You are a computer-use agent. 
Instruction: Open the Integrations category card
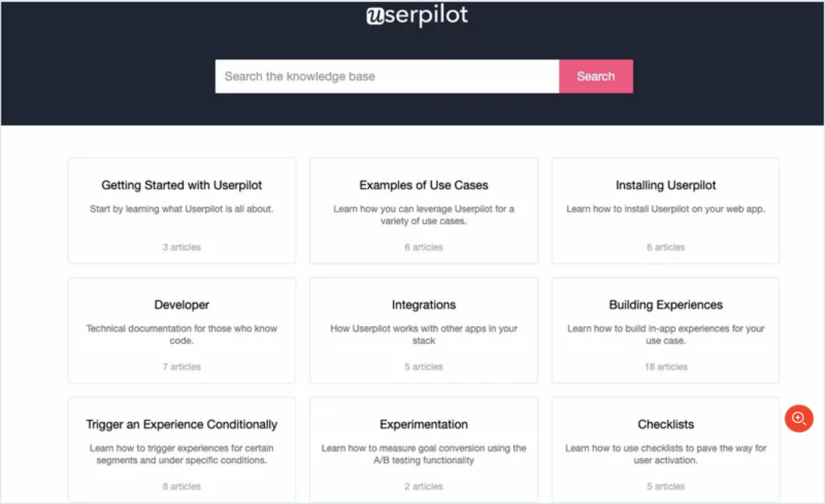(x=424, y=305)
